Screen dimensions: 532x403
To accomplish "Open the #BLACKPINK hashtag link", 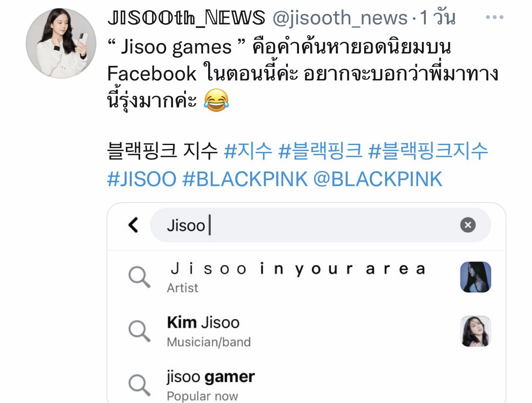I will pos(245,179).
